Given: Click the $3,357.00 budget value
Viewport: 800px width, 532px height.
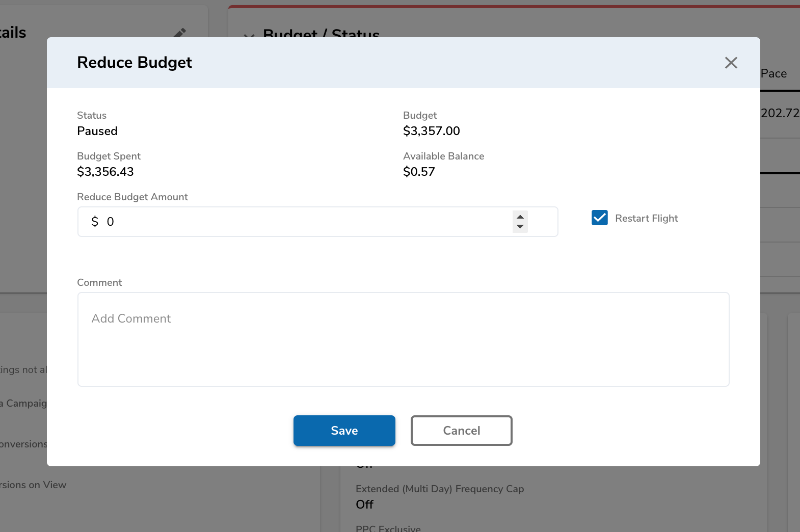Looking at the screenshot, I should pyautogui.click(x=431, y=131).
